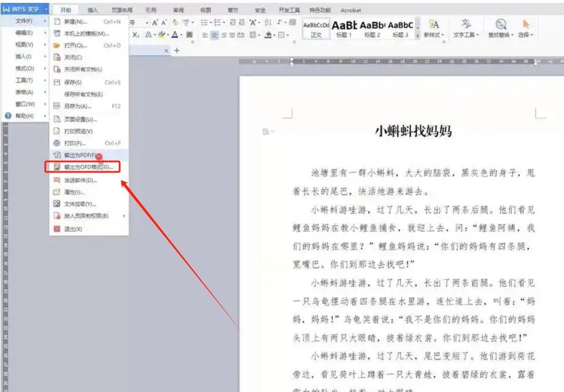
Task: Click the 打开 folder icon
Action: (57, 45)
